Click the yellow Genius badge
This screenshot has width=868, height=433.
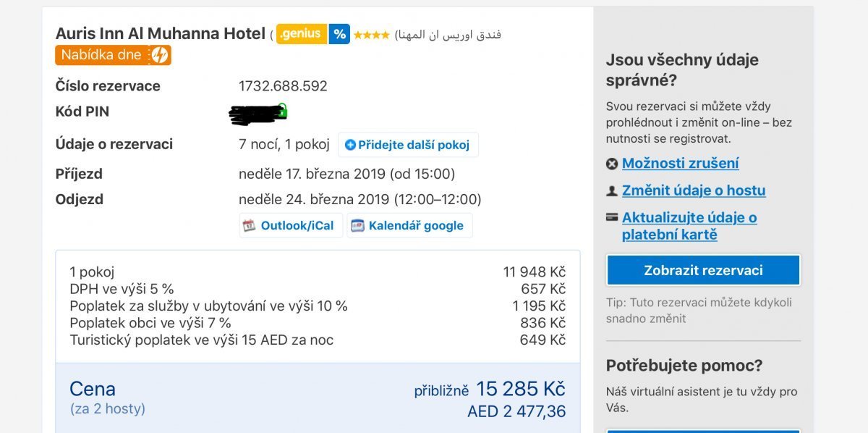(x=301, y=34)
